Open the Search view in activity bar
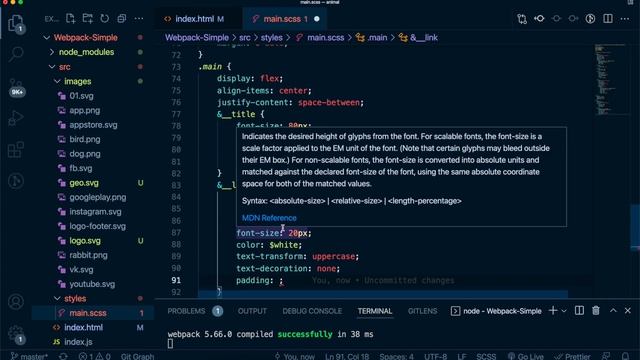 point(16,54)
